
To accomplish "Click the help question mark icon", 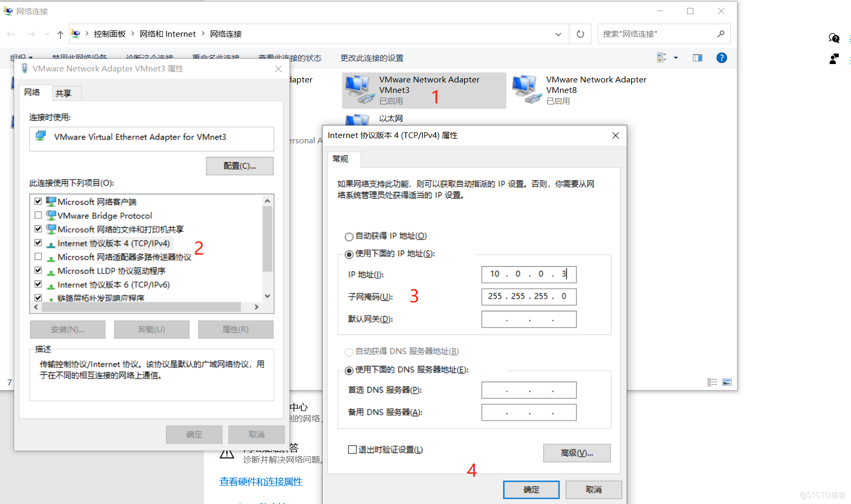I will 722,58.
